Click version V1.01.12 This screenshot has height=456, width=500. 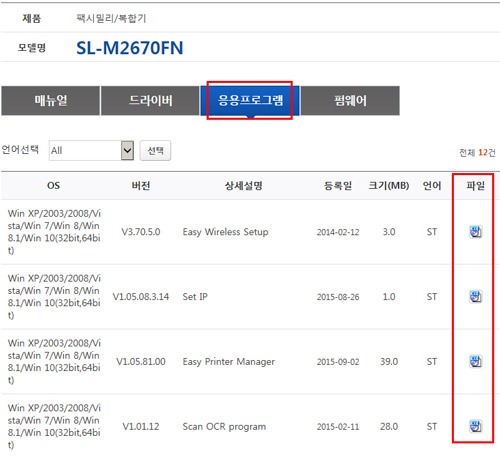141,427
